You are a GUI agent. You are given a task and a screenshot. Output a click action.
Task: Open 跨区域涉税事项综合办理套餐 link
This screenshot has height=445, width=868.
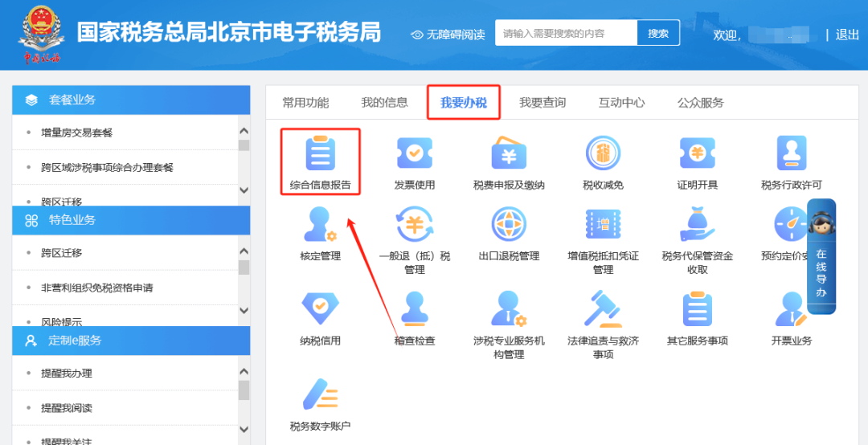[108, 167]
